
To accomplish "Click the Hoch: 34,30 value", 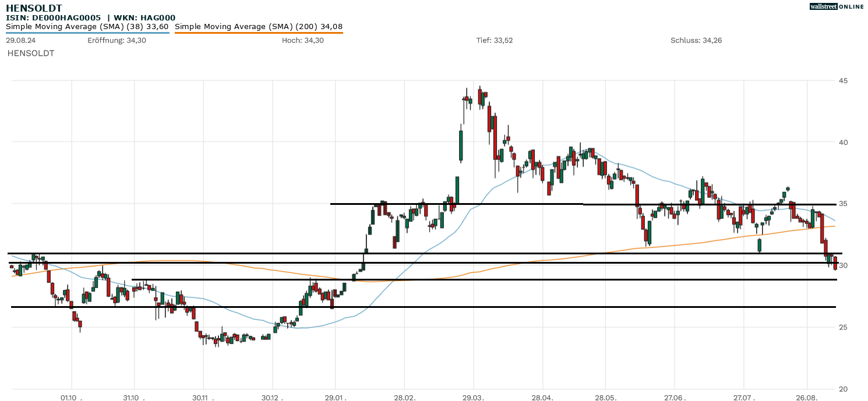I will (302, 40).
